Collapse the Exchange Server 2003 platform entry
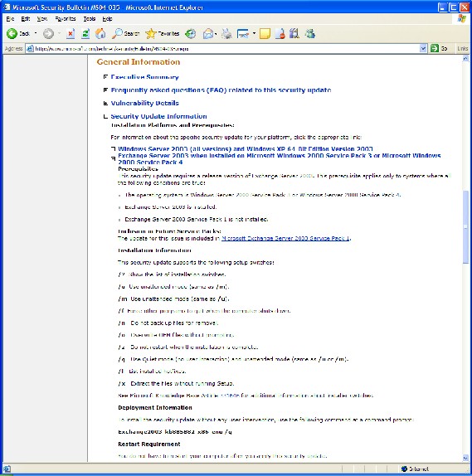The height and width of the screenshot is (476, 472). tap(114, 158)
